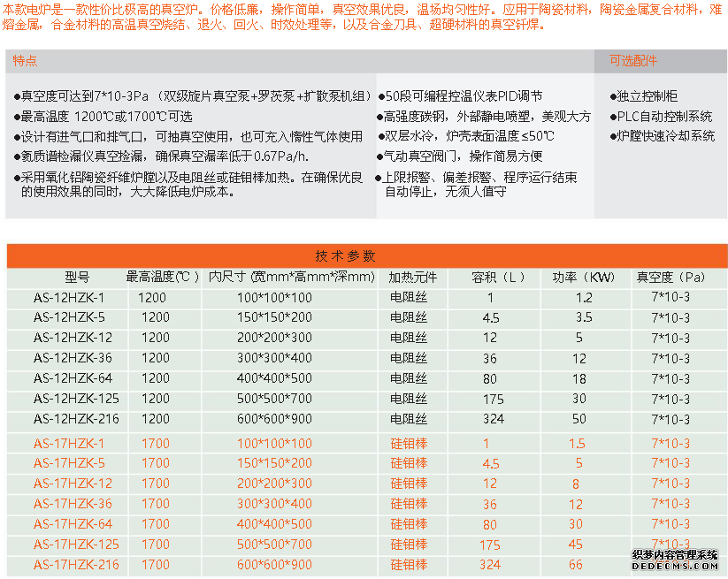Viewport: 728px width, 579px height.
Task: Click dimension 300*300*400 in AS-17HZK-36 row
Action: pyautogui.click(x=274, y=504)
